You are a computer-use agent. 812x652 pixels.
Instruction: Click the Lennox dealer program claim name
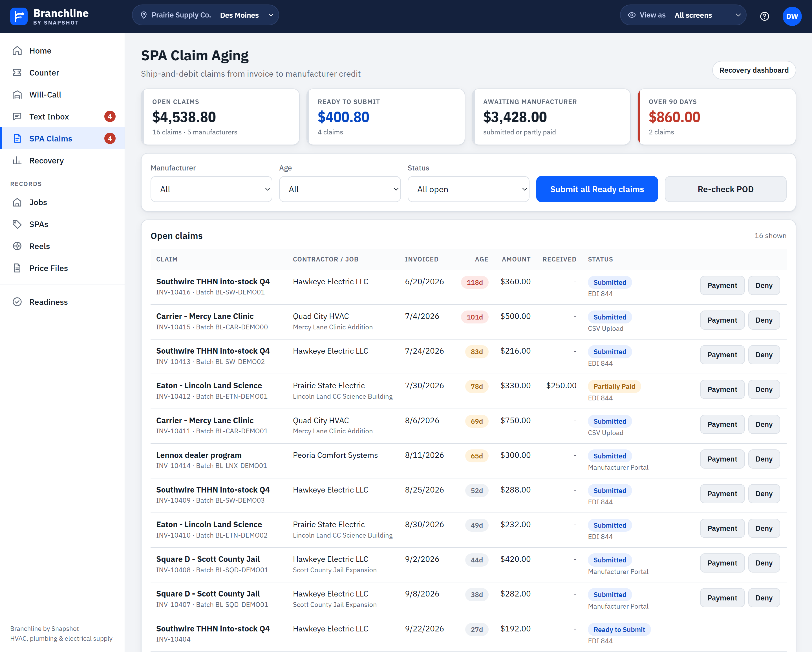tap(199, 455)
